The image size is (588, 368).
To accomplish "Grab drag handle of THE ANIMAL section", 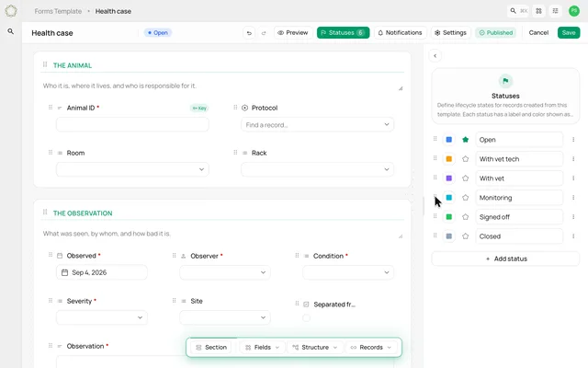I will coord(45,64).
